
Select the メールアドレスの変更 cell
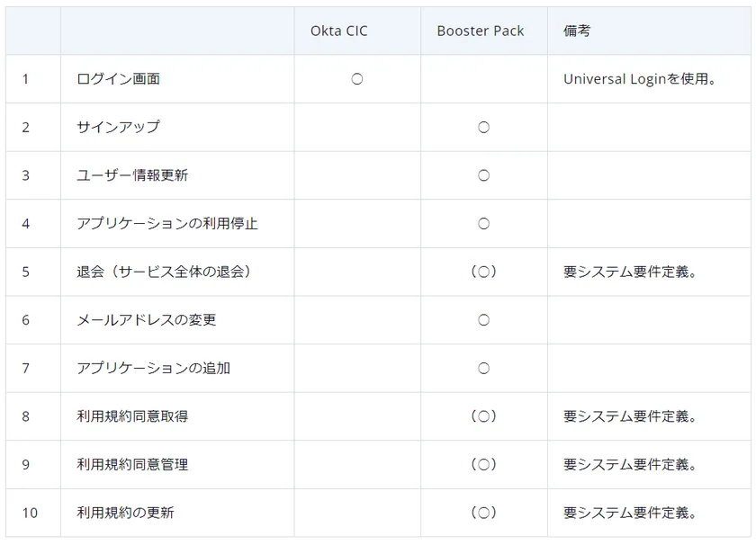click(x=147, y=319)
